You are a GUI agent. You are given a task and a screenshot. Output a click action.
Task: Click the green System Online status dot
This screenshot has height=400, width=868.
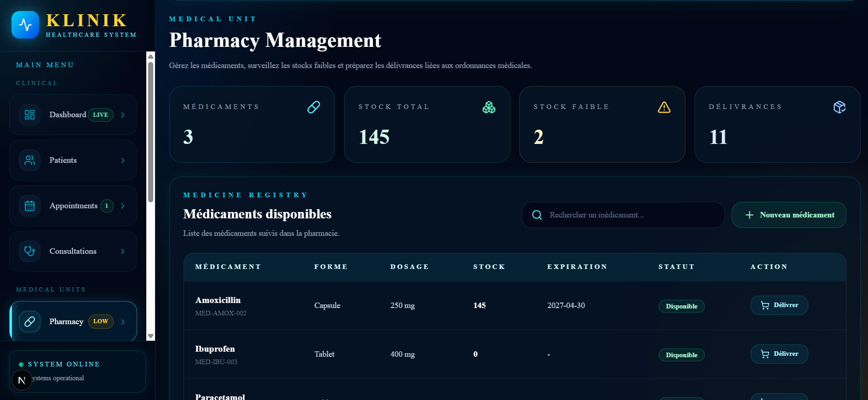pos(21,365)
